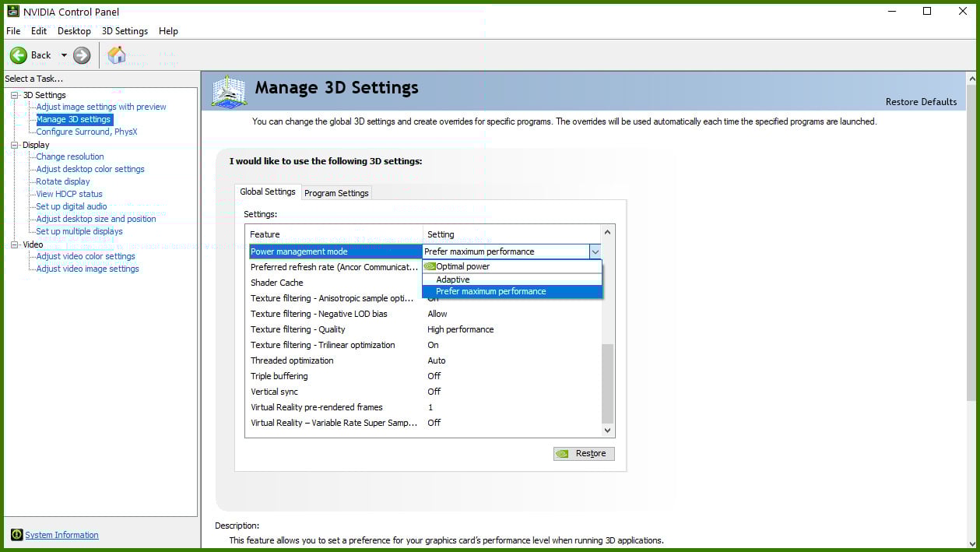The image size is (980, 552).
Task: Select the Threaded optimization row
Action: click(x=424, y=360)
